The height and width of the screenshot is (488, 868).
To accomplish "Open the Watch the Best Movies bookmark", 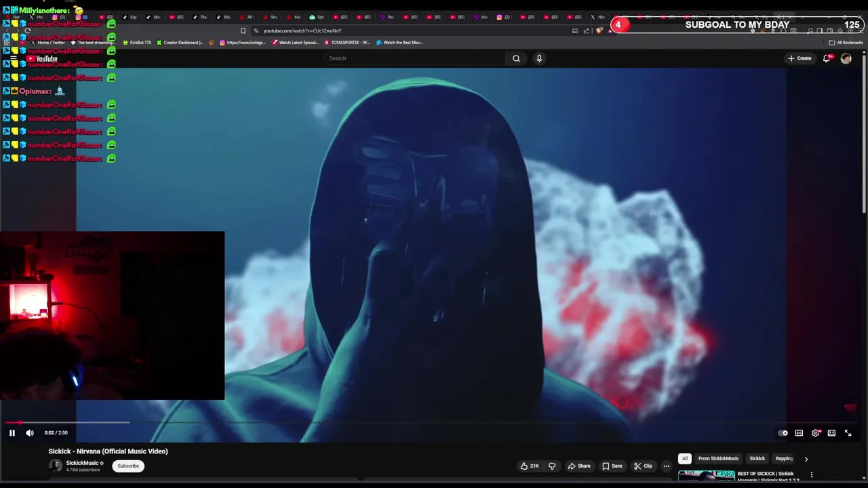I will (x=399, y=43).
